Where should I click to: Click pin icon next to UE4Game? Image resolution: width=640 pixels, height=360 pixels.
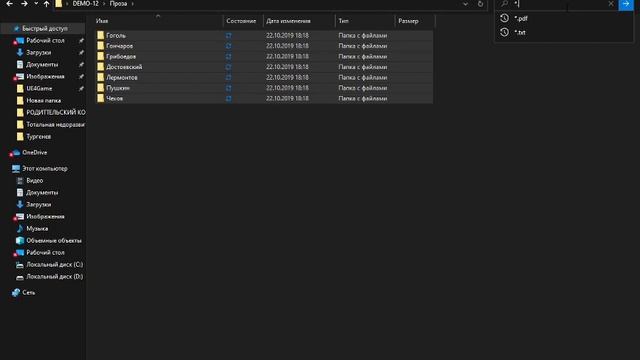point(81,88)
